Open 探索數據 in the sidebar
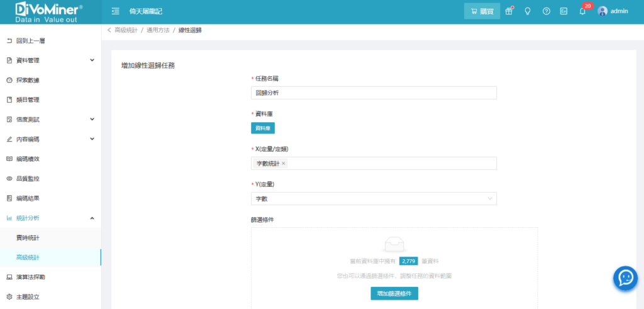The height and width of the screenshot is (309, 644). click(28, 80)
